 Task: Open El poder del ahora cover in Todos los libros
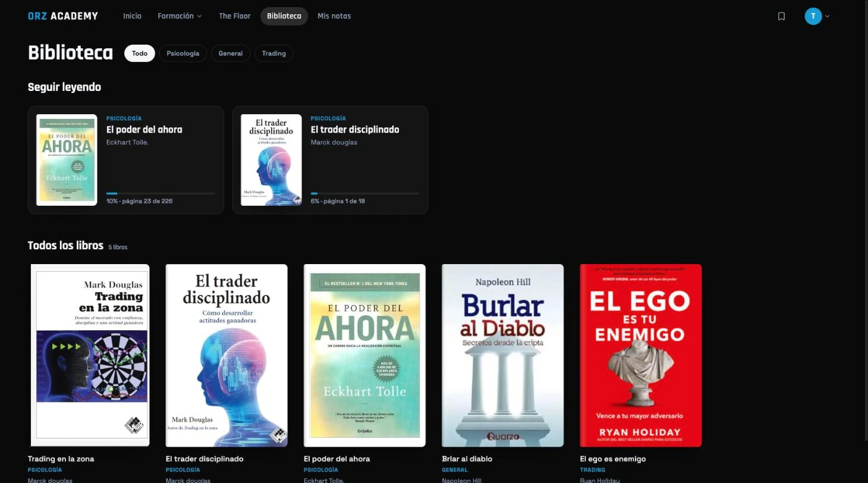point(364,355)
